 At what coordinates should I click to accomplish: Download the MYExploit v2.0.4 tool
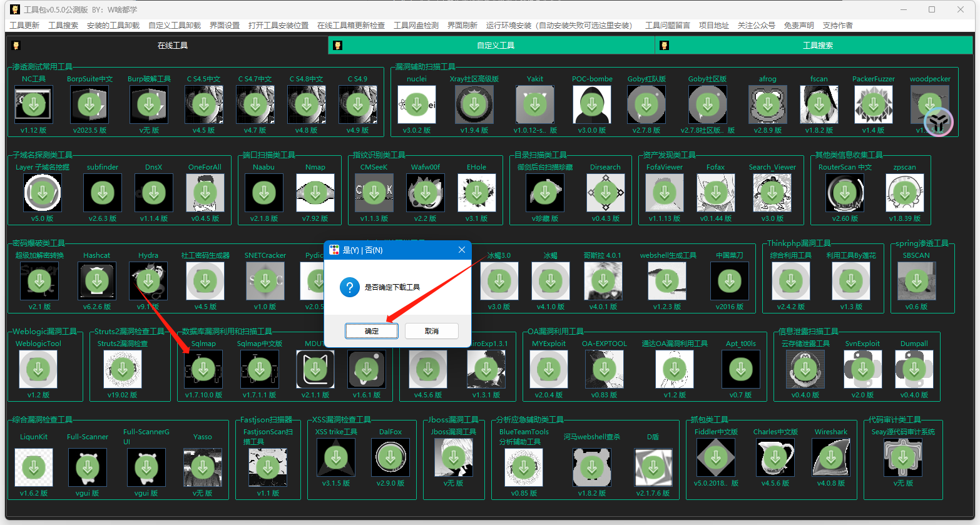tap(549, 369)
